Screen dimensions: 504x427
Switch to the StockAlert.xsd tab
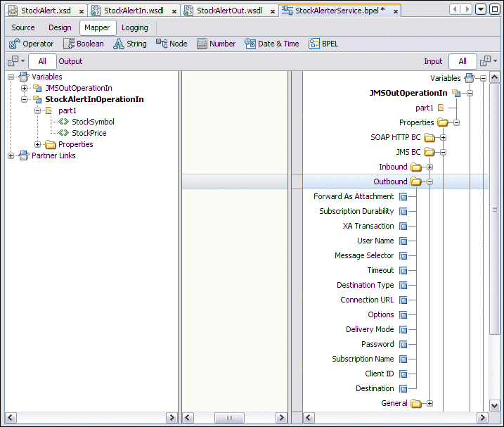[x=46, y=11]
